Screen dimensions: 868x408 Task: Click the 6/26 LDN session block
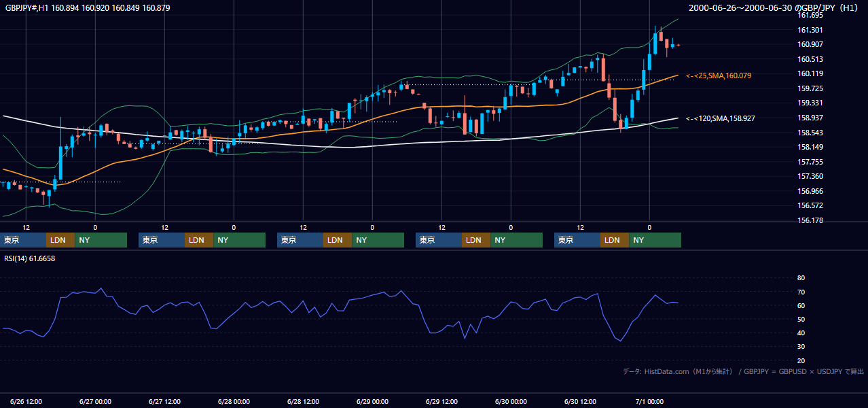(x=60, y=240)
